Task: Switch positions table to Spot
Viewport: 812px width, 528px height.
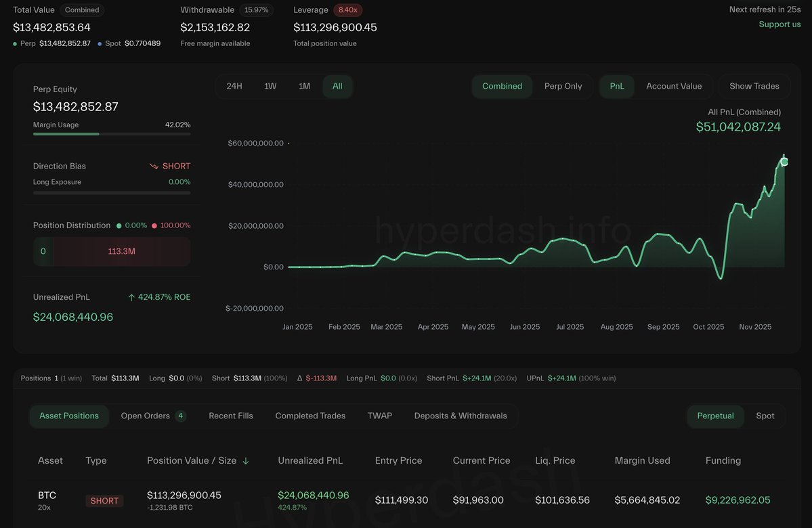Action: (765, 416)
